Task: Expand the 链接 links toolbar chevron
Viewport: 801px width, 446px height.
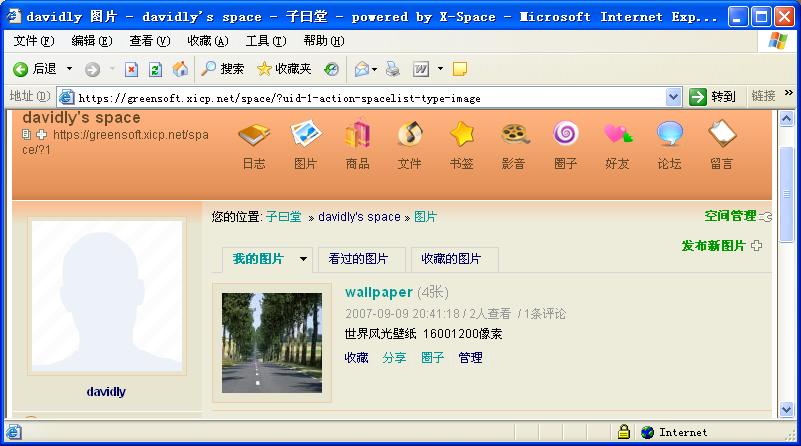Action: (x=789, y=93)
